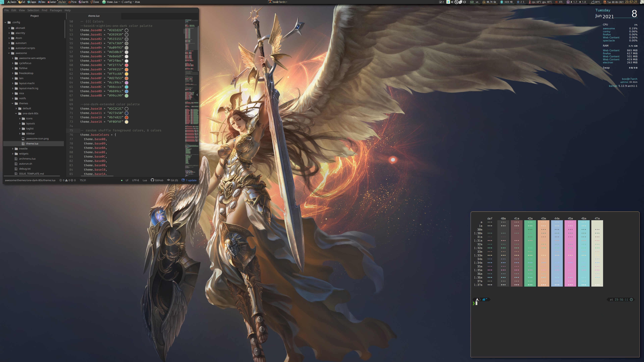Click the 75:31 cursor position indicator
Viewport: 644px width, 362px height.
83,180
